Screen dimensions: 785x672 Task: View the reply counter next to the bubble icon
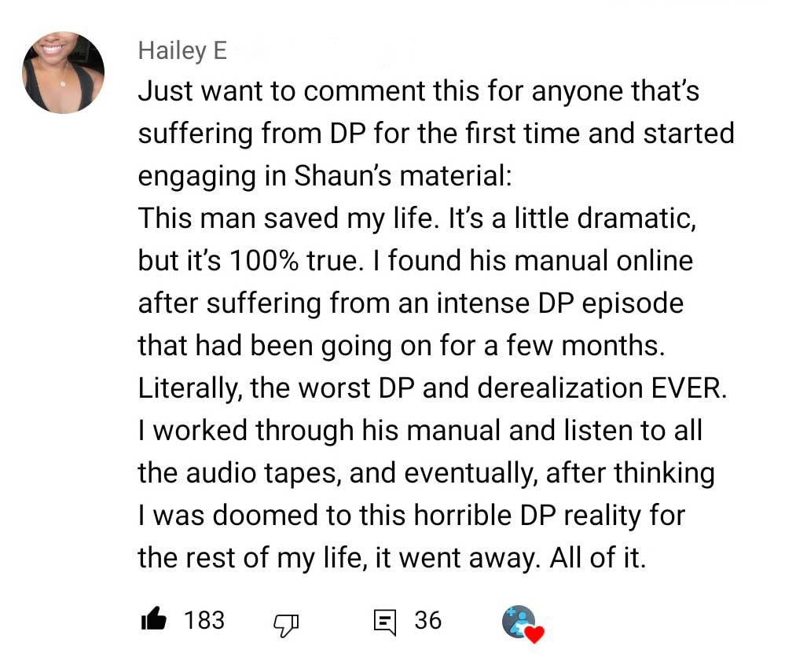pos(428,621)
